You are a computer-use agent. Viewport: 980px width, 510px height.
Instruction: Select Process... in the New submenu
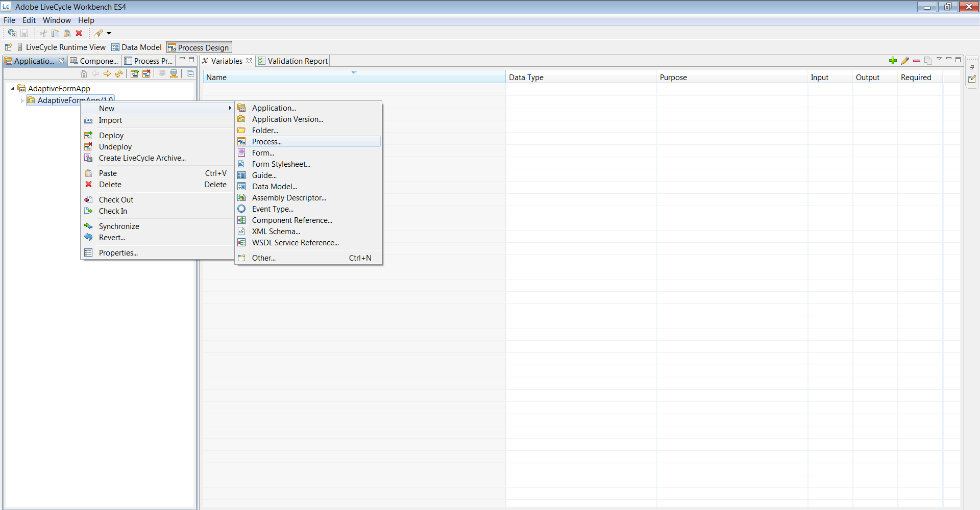click(308, 142)
